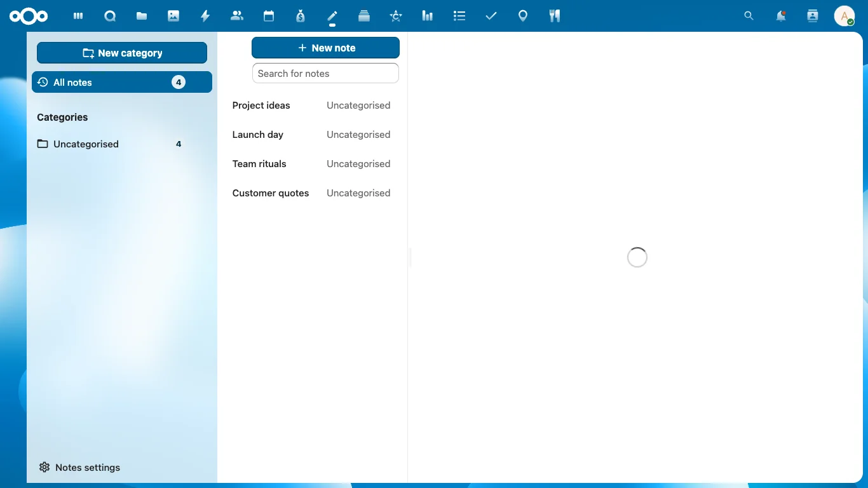Open the Files app
Screen dimensions: 868x488
(x=142, y=16)
